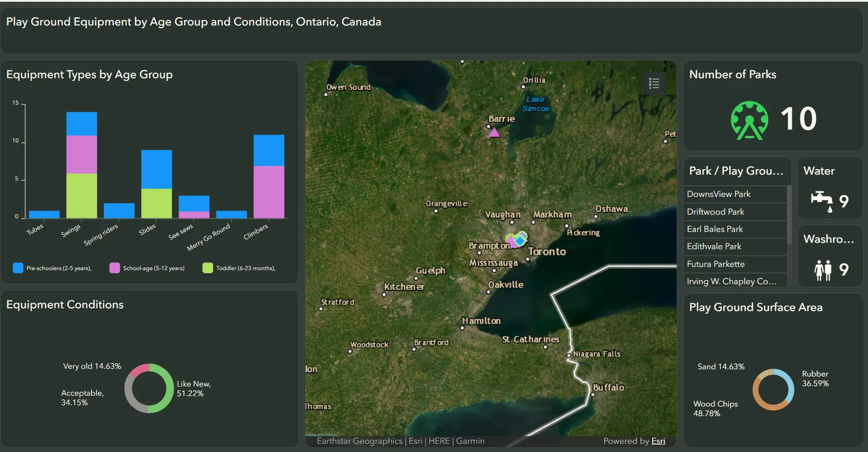Viewport: 868px width, 452px height.
Task: Open the map legend list icon
Action: point(654,83)
